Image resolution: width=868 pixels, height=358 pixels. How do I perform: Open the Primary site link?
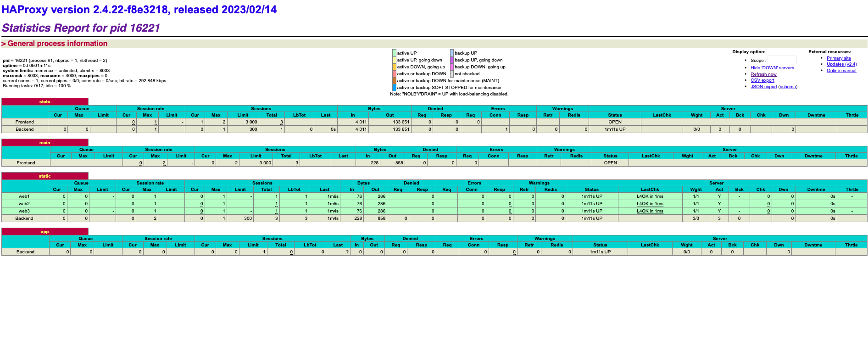[x=839, y=58]
